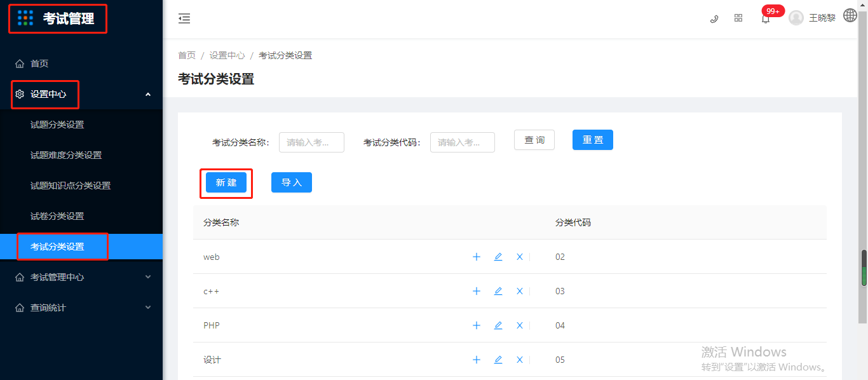Image resolution: width=868 pixels, height=380 pixels.
Task: Focus the 考试分类名称 input field
Action: tap(311, 142)
